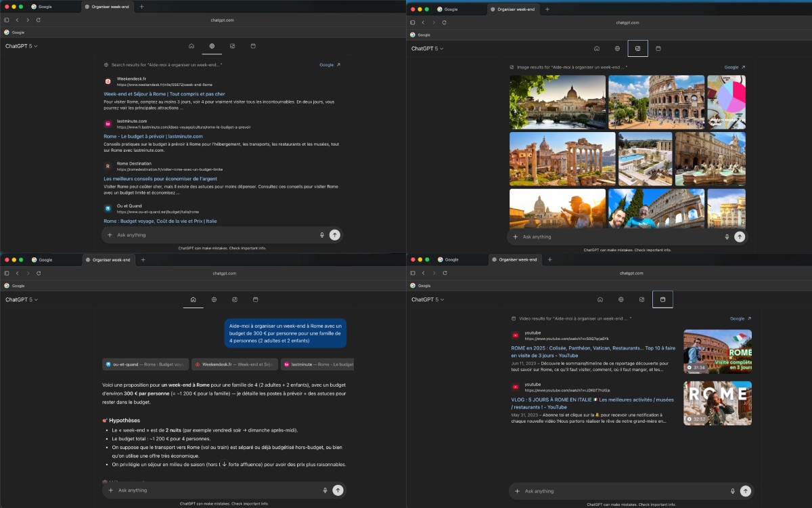Play the "ROME en 2025" video thumbnail

(717, 352)
